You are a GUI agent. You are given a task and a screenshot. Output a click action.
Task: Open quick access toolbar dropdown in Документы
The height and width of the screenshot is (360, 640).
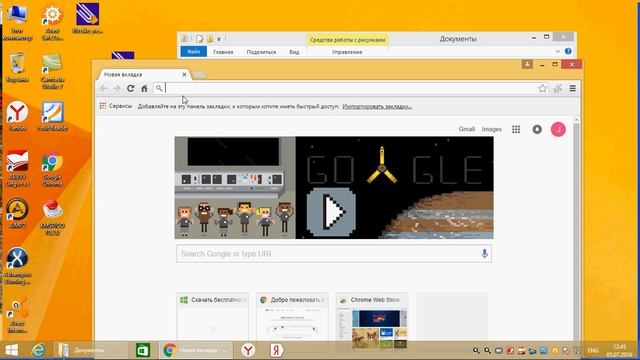point(219,39)
